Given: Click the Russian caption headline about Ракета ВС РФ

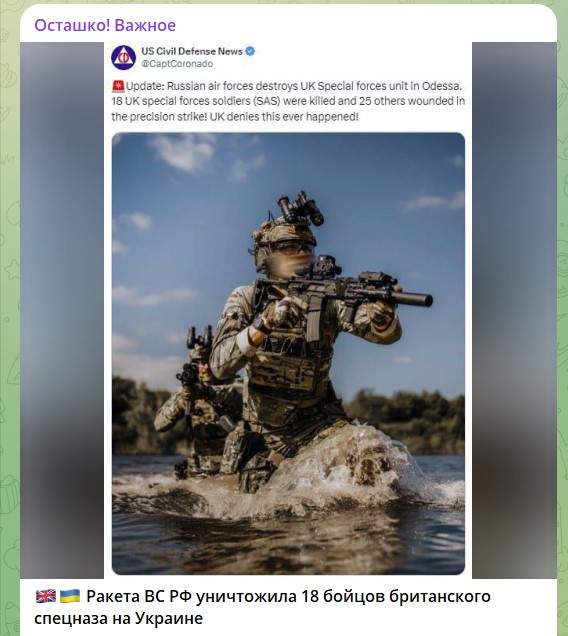Looking at the screenshot, I should point(262,607).
